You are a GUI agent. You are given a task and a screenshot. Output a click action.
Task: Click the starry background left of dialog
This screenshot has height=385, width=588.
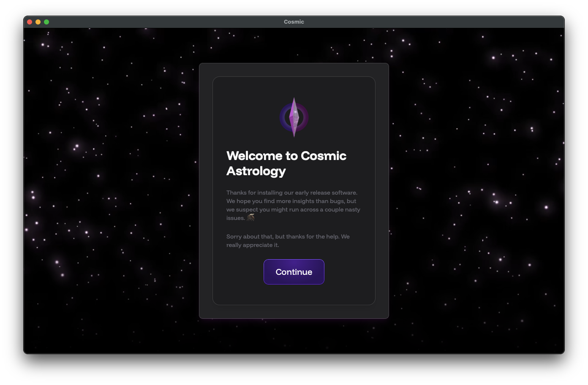(114, 190)
